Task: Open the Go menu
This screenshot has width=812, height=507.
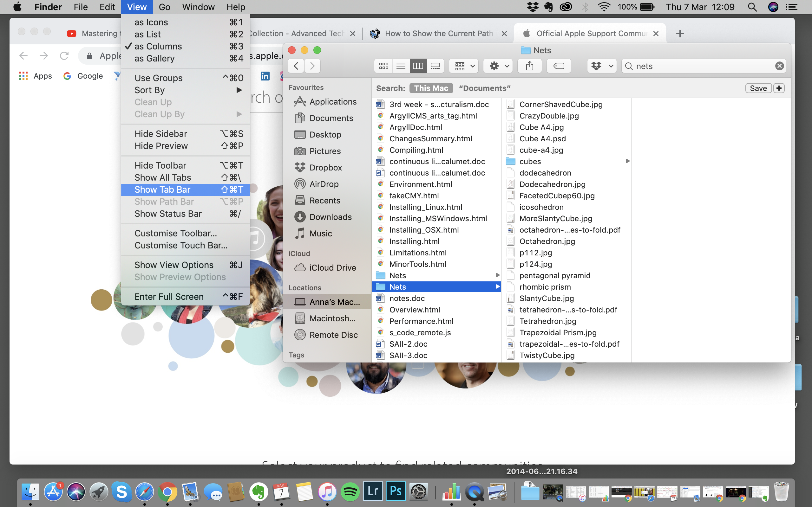Action: pos(164,7)
